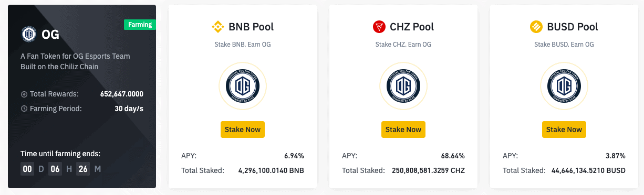Screen dimensions: 644x195
Task: Click the green Farming badge
Action: 140,25
